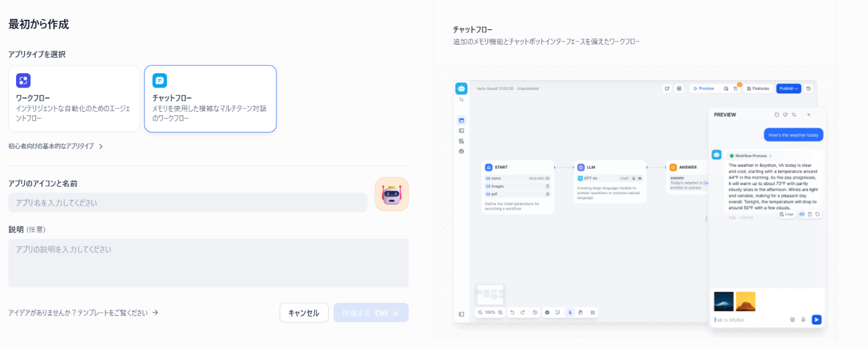Image resolution: width=868 pixels, height=347 pixels.
Task: Click the START node house icon
Action: pos(489,167)
